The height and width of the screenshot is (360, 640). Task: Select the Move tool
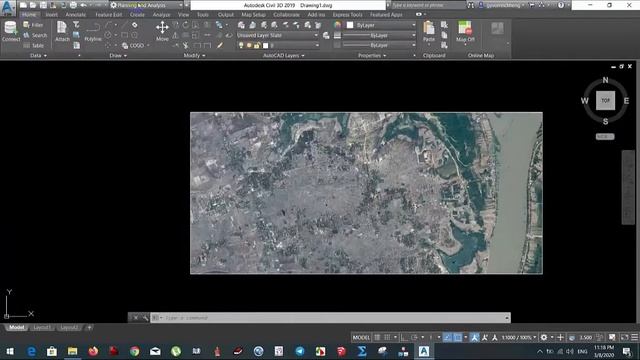click(162, 31)
